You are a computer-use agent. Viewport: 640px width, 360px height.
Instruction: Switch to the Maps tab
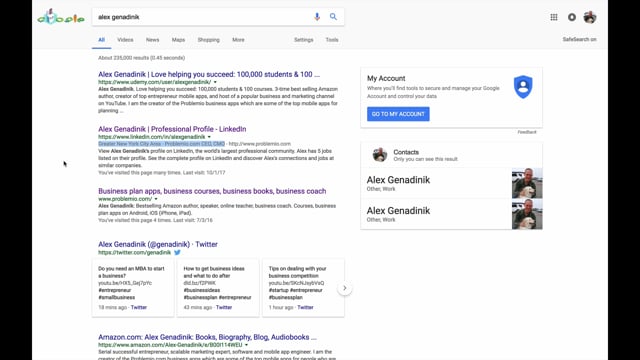178,40
